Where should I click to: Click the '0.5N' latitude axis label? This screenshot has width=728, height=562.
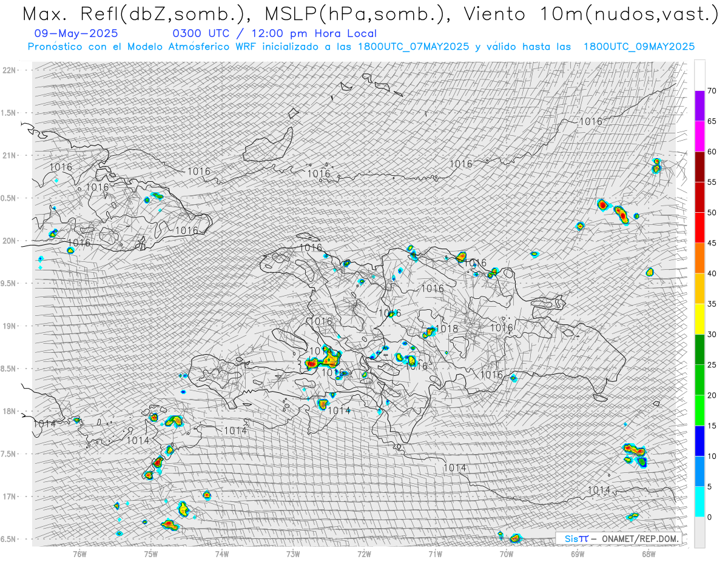(9, 198)
